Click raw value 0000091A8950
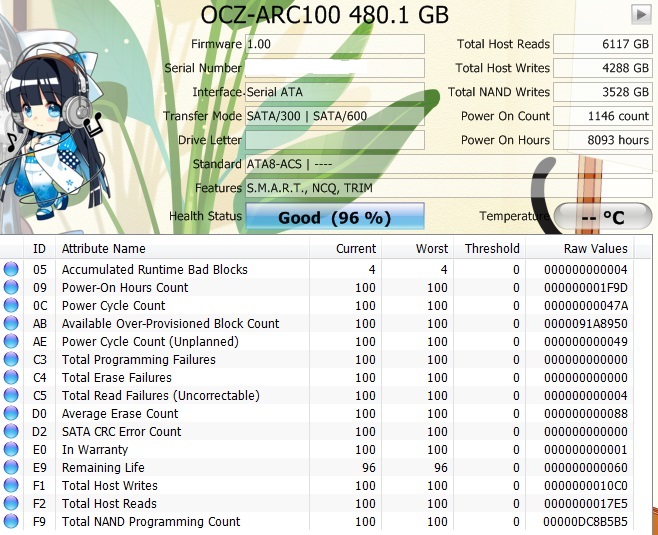Viewport: 658px width, 535px height. click(586, 324)
